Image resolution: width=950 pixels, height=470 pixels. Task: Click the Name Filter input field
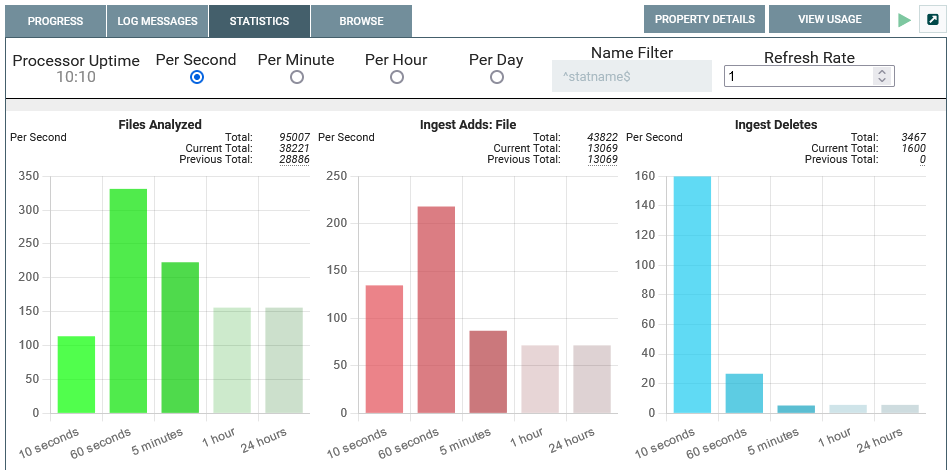tap(631, 77)
